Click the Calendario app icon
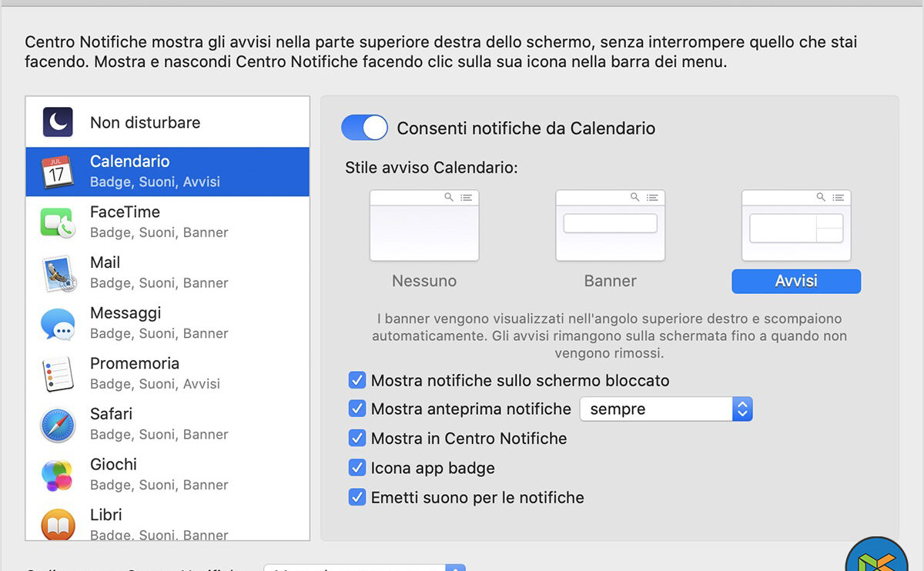This screenshot has width=924, height=571. pyautogui.click(x=58, y=171)
